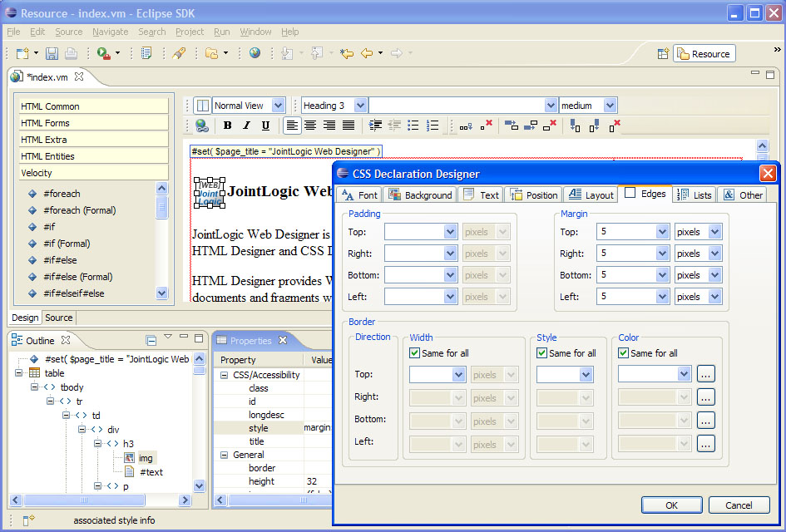Select the #foreach Velocity palette item

coord(62,194)
